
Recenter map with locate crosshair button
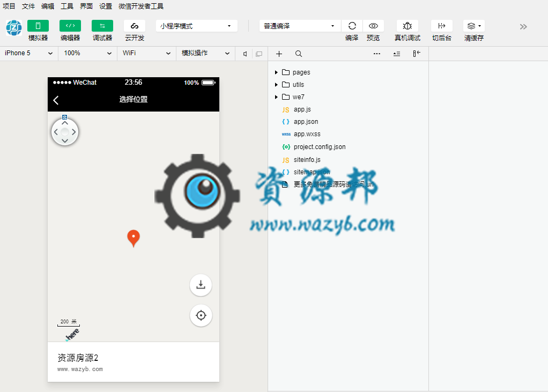[x=201, y=315]
